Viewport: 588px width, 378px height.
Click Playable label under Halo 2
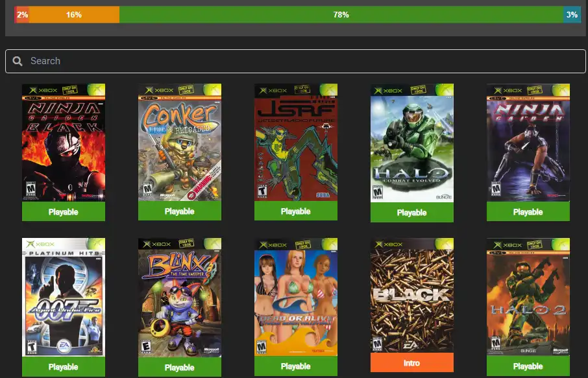click(528, 366)
